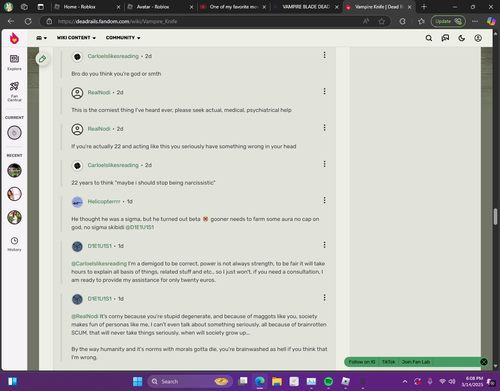Click RealNodi's avatar on corniest comment

tap(77, 93)
